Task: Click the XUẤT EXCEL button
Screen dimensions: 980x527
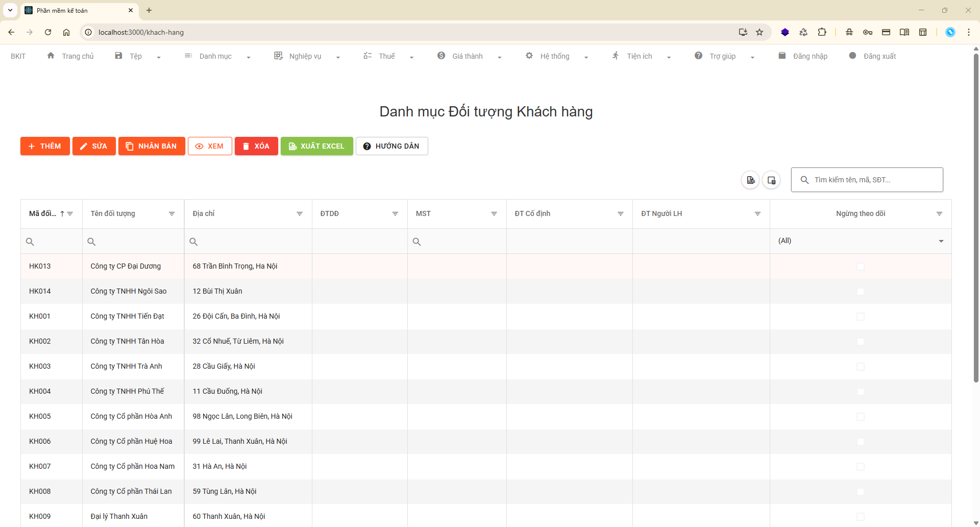Action: pos(316,146)
